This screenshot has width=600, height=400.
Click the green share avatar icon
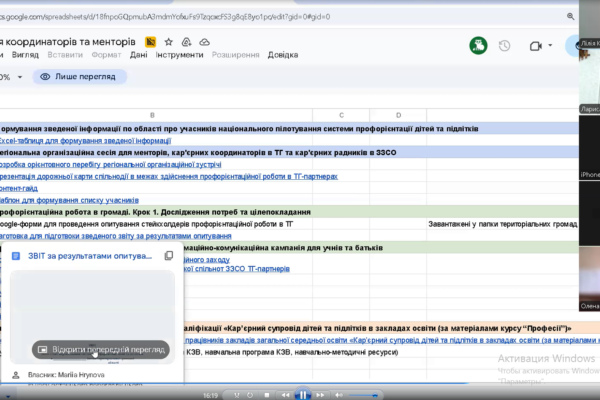[x=478, y=46]
